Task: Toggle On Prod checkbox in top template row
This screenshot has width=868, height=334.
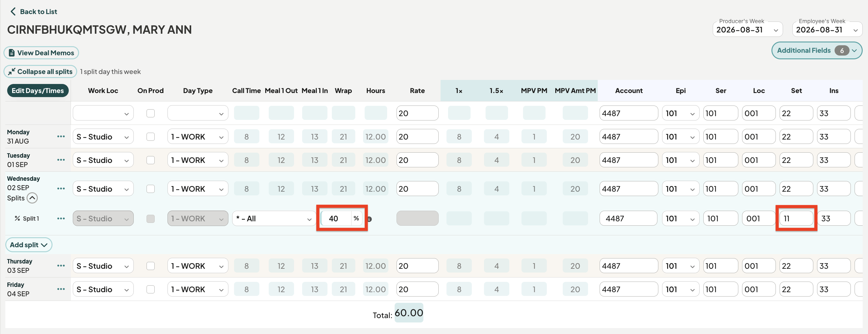Action: [151, 113]
